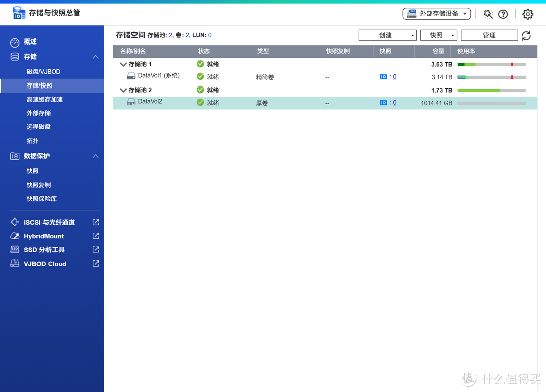Collapse the 数据保护 sidebar section
Viewport: 546px width, 392px height.
pos(95,156)
